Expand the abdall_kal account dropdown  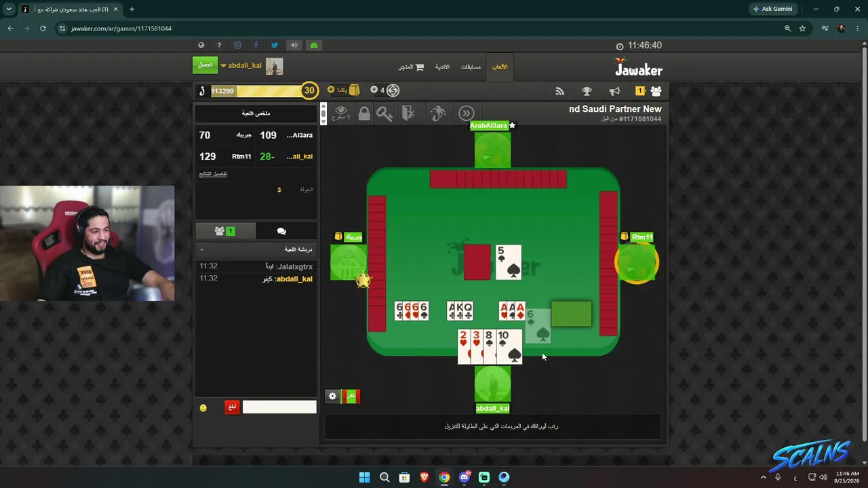point(241,66)
